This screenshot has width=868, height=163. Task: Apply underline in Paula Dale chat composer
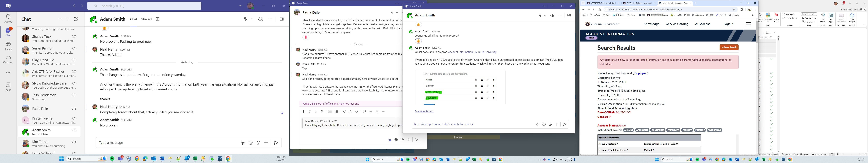[x=316, y=112]
